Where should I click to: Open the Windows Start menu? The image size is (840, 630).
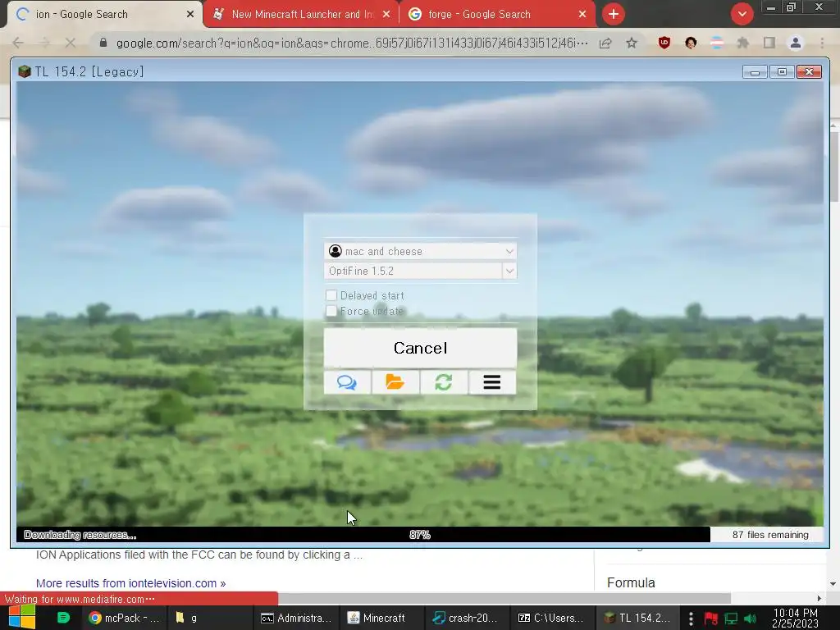[21, 617]
